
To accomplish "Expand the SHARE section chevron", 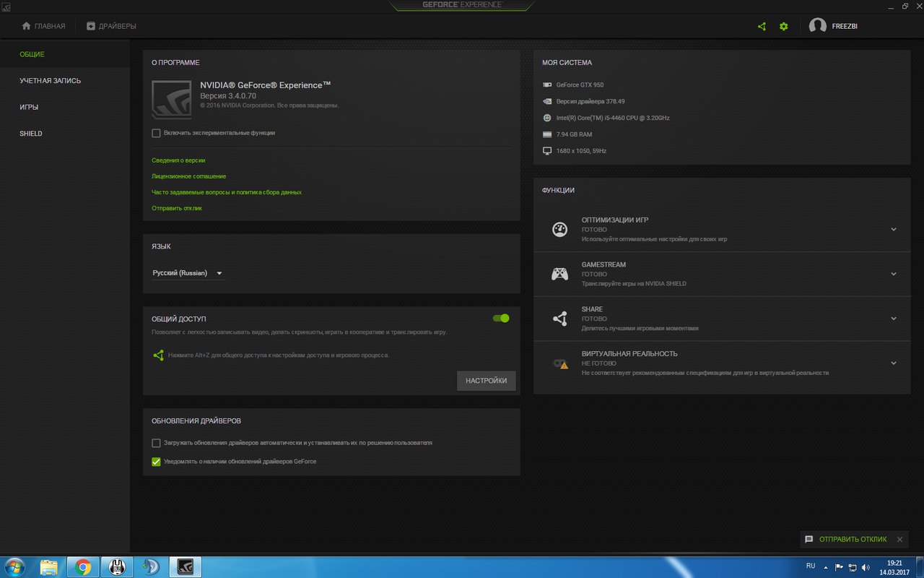I will pyautogui.click(x=894, y=319).
